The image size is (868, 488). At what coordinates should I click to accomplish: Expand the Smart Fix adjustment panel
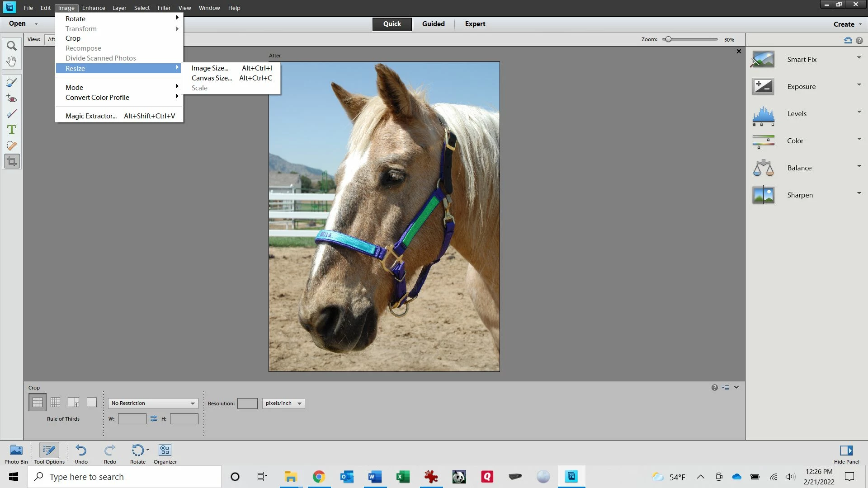pos(859,58)
